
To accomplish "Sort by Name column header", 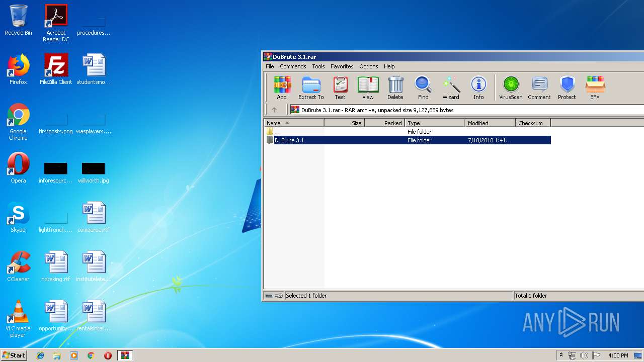I will point(294,123).
